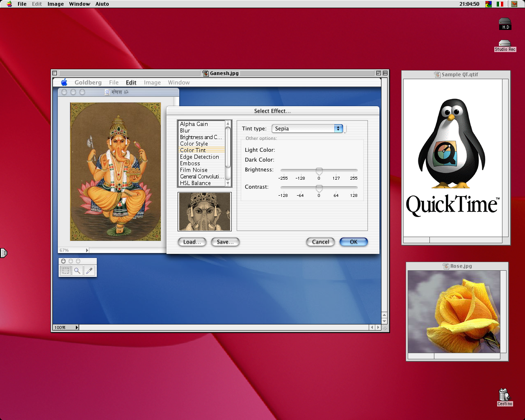This screenshot has height=420, width=525.
Task: Open the Edit menu in Goldberg menu bar
Action: point(131,82)
